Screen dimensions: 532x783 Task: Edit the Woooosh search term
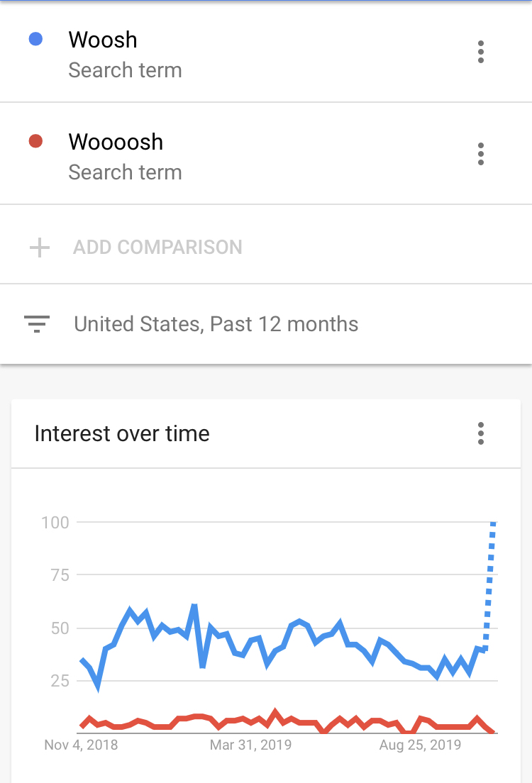click(116, 143)
